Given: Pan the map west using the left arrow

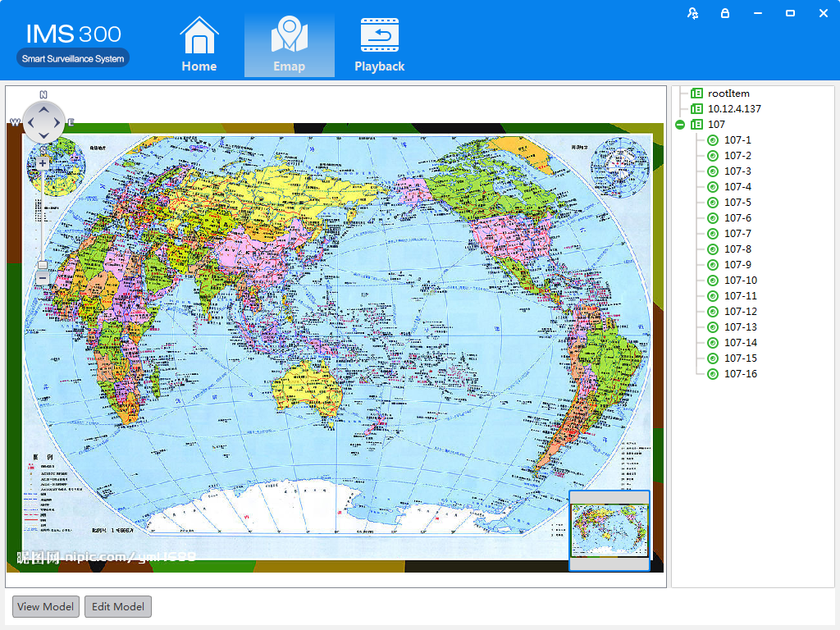Looking at the screenshot, I should pos(30,123).
